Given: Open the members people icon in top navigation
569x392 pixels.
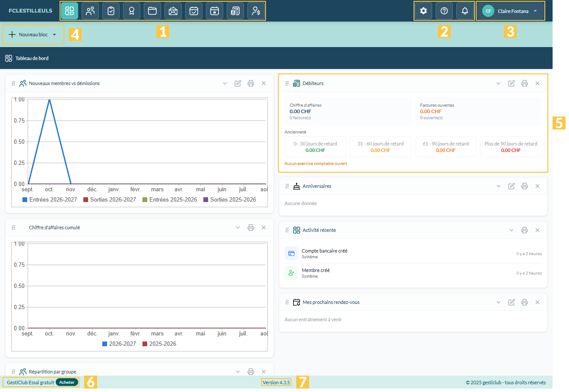Looking at the screenshot, I should (x=90, y=11).
